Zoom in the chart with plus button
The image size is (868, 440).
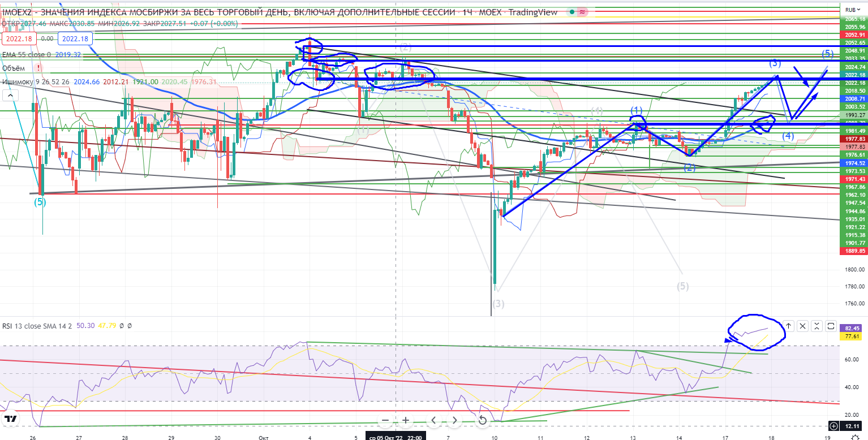click(406, 420)
